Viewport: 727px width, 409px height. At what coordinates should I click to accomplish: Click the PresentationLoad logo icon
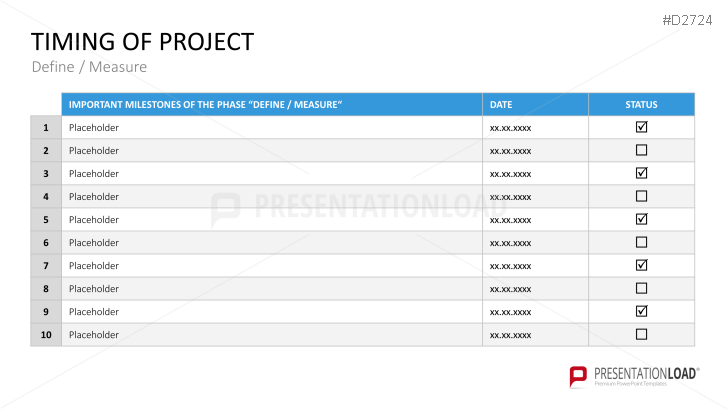[579, 376]
